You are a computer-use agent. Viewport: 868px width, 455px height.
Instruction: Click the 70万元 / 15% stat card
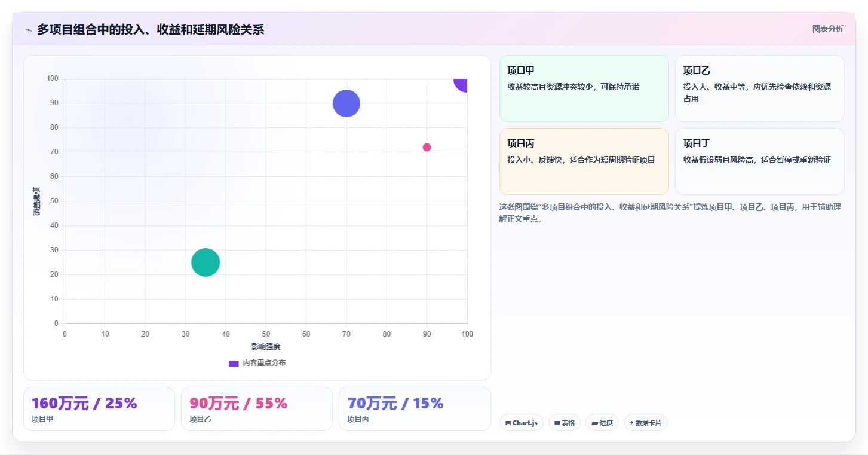click(415, 409)
